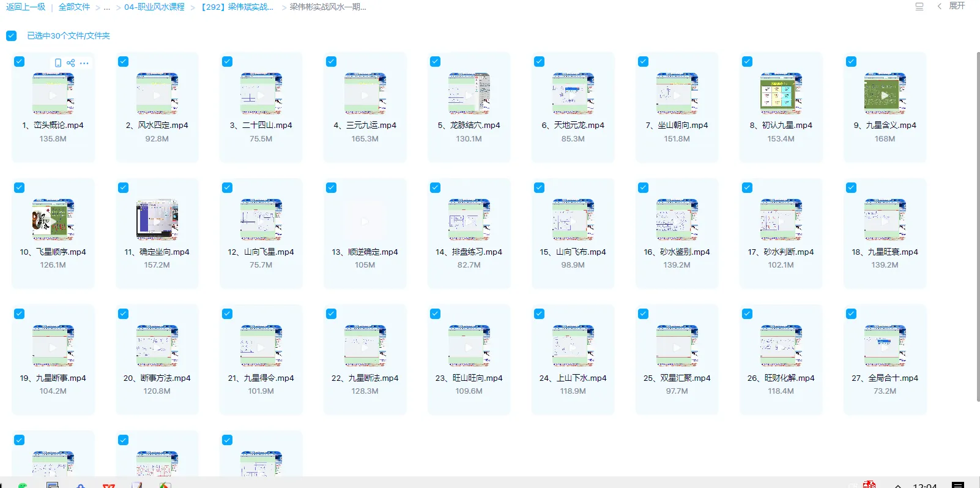The width and height of the screenshot is (980, 488).
Task: Click the 已选中30个文件/文件夹 selection label
Action: pyautogui.click(x=69, y=36)
